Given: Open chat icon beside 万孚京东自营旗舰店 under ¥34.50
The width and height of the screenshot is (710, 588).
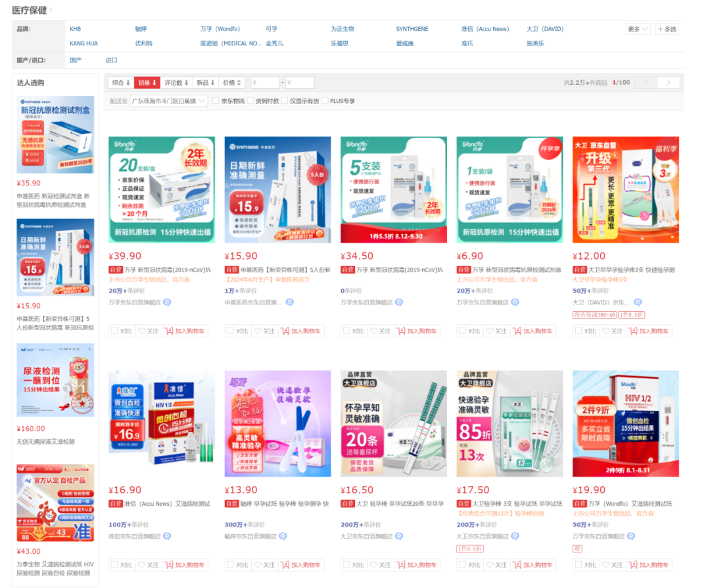Looking at the screenshot, I should pos(399,302).
